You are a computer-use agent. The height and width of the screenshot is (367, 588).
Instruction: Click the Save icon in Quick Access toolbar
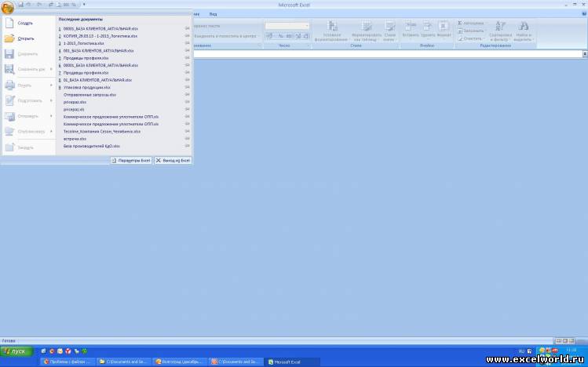click(21, 5)
